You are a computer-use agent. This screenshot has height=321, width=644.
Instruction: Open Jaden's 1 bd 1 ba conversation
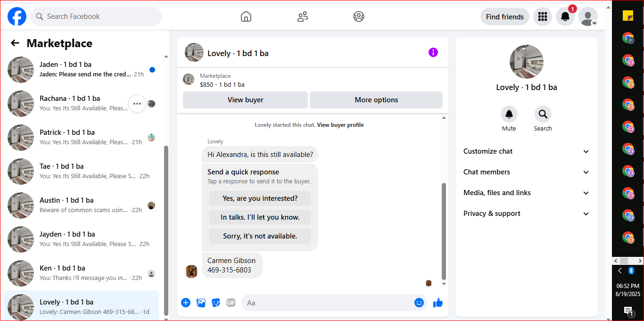pyautogui.click(x=81, y=70)
